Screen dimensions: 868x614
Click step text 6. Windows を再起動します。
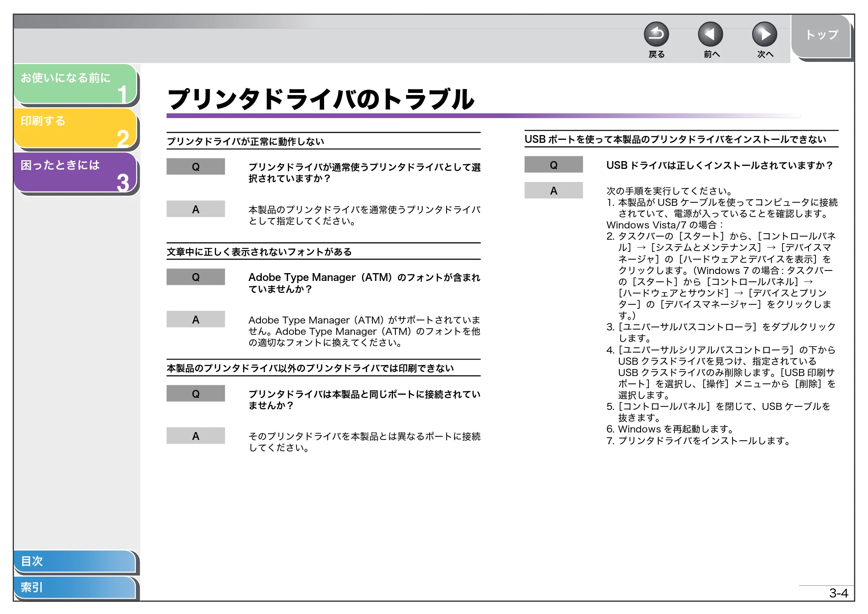point(670,429)
